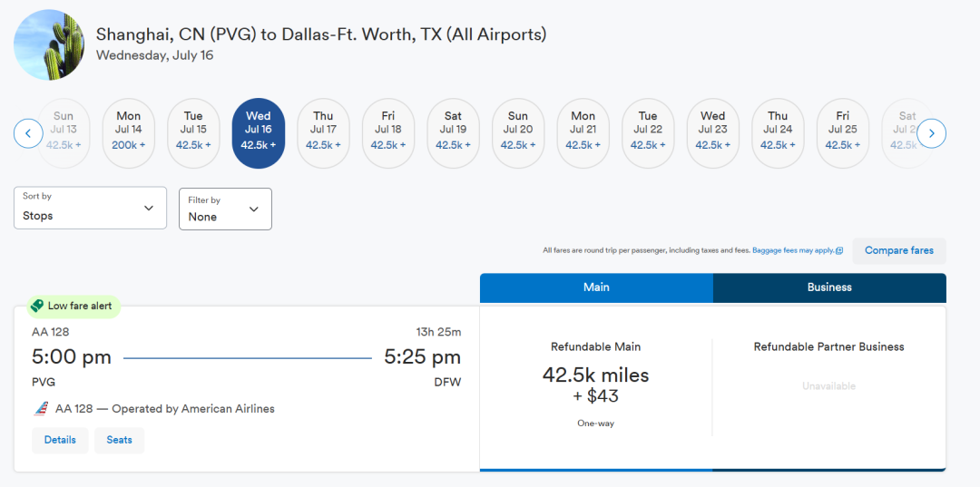Switch to the Business fare tab

pyautogui.click(x=829, y=287)
